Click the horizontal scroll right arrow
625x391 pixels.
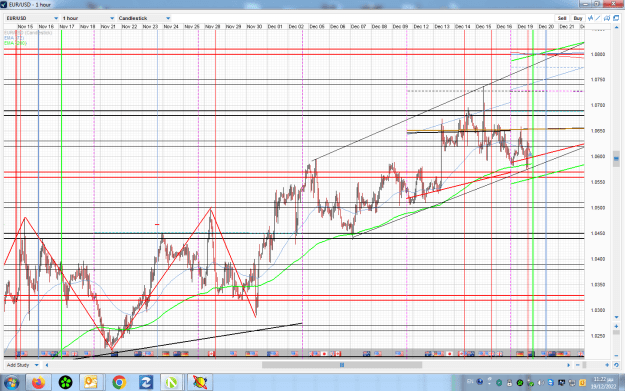point(569,365)
